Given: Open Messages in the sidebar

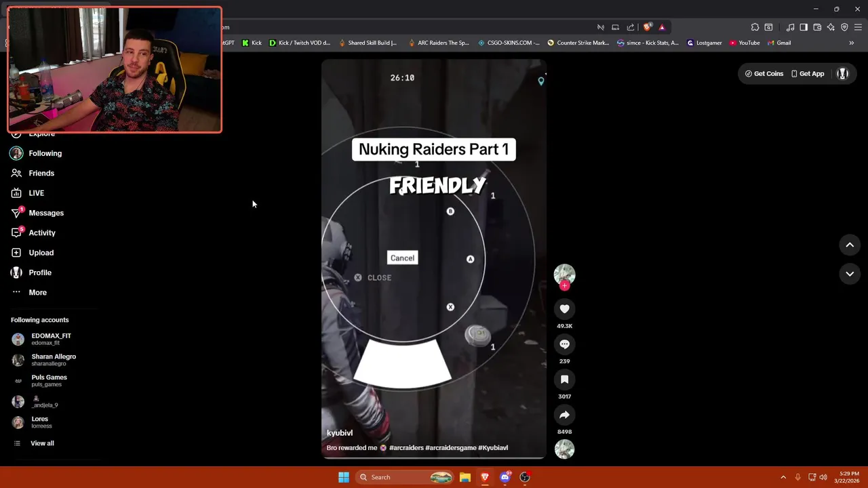Looking at the screenshot, I should point(46,213).
